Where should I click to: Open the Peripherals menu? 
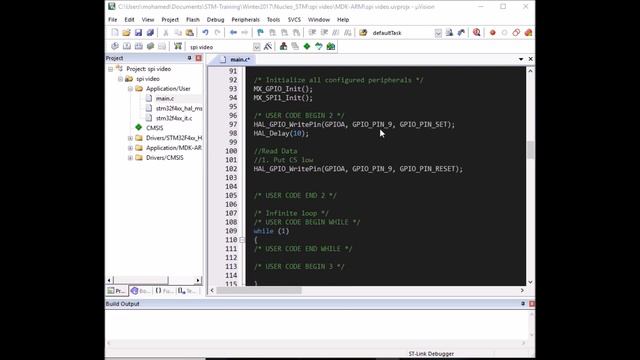pyautogui.click(x=245, y=20)
